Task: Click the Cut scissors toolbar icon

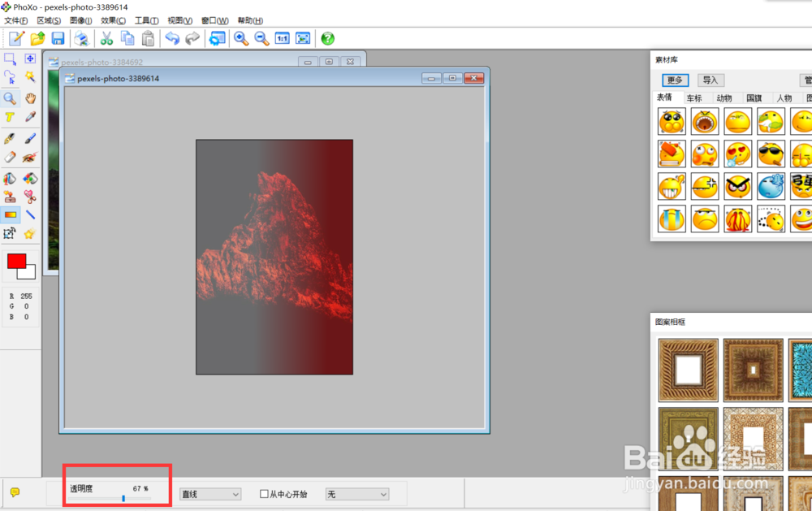Action: click(x=106, y=38)
